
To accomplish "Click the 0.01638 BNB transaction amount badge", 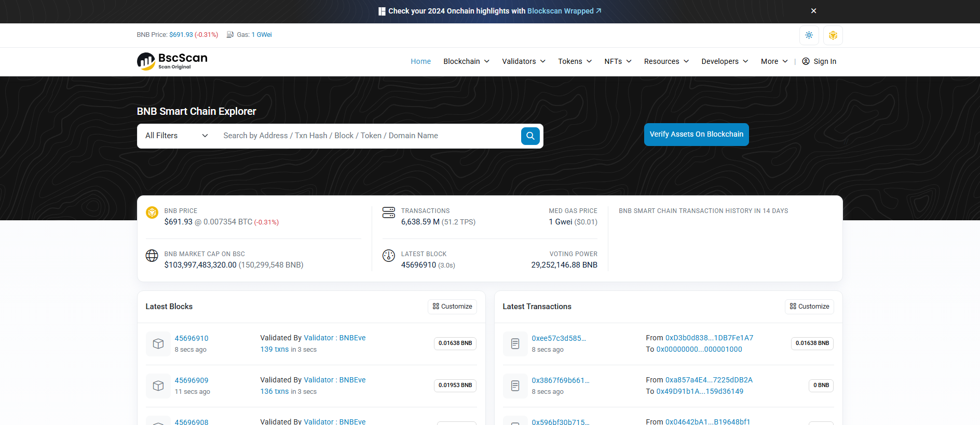I will click(x=812, y=343).
